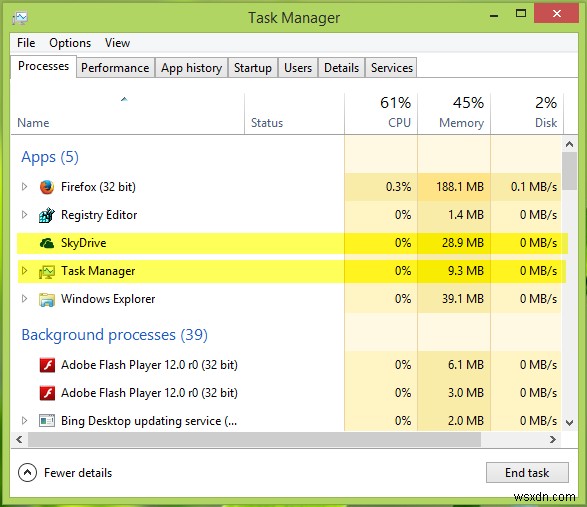Close the Task Manager window
Image resolution: width=587 pixels, height=507 pixels.
(x=556, y=14)
